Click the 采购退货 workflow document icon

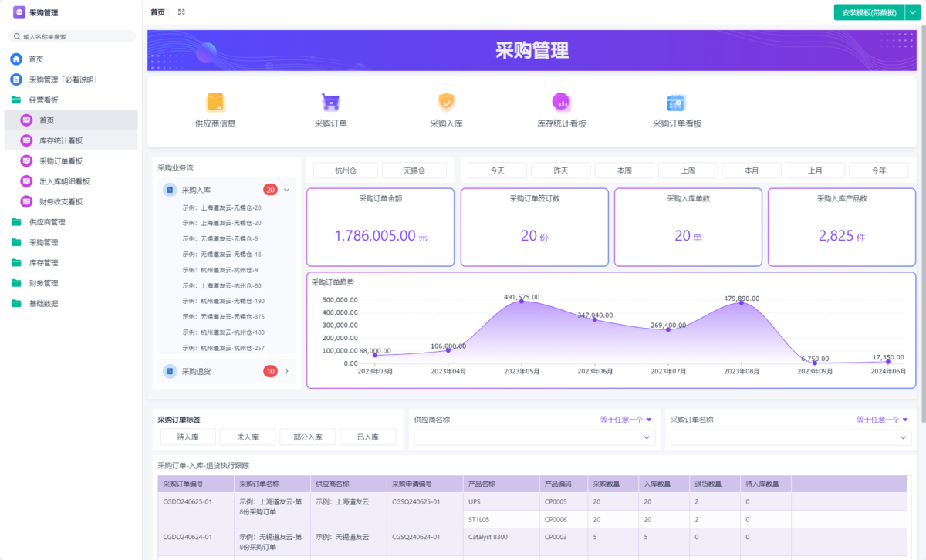click(170, 371)
